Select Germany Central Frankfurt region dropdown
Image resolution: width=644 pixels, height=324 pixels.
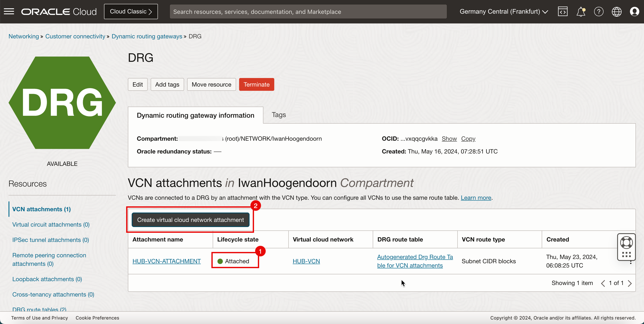[504, 12]
